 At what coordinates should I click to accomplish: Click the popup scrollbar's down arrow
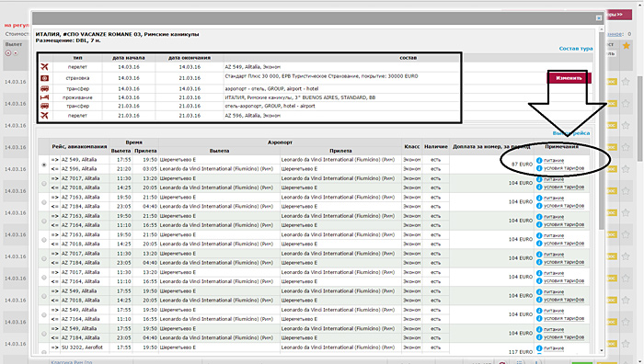[602, 350]
